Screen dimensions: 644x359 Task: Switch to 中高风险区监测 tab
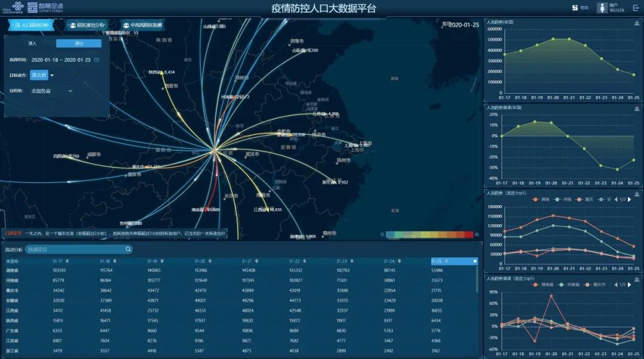[x=143, y=25]
